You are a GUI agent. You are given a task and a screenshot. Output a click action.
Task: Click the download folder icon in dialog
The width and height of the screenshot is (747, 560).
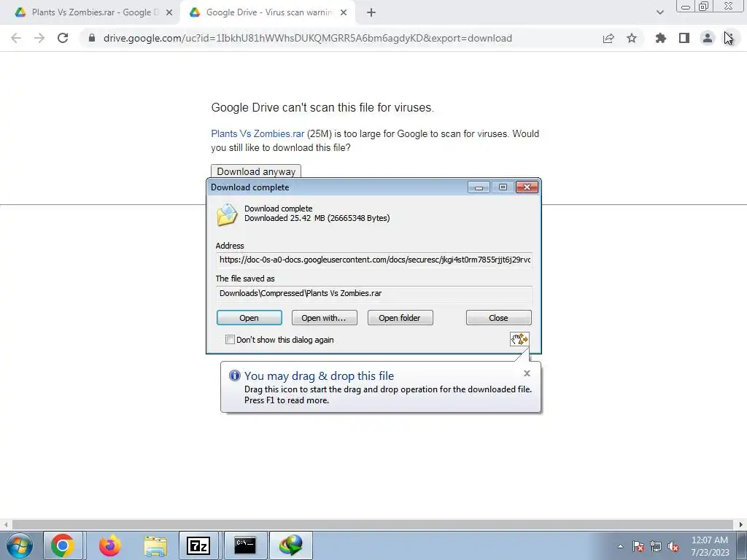coord(227,215)
